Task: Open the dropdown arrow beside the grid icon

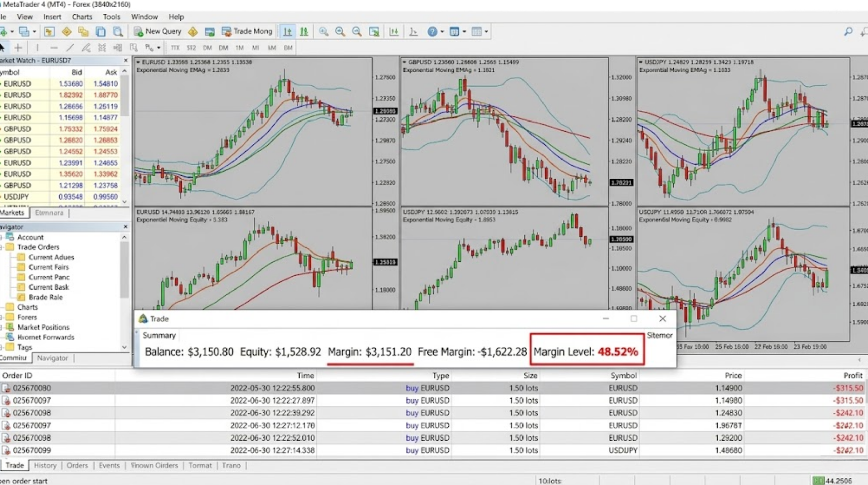Action: (486, 32)
